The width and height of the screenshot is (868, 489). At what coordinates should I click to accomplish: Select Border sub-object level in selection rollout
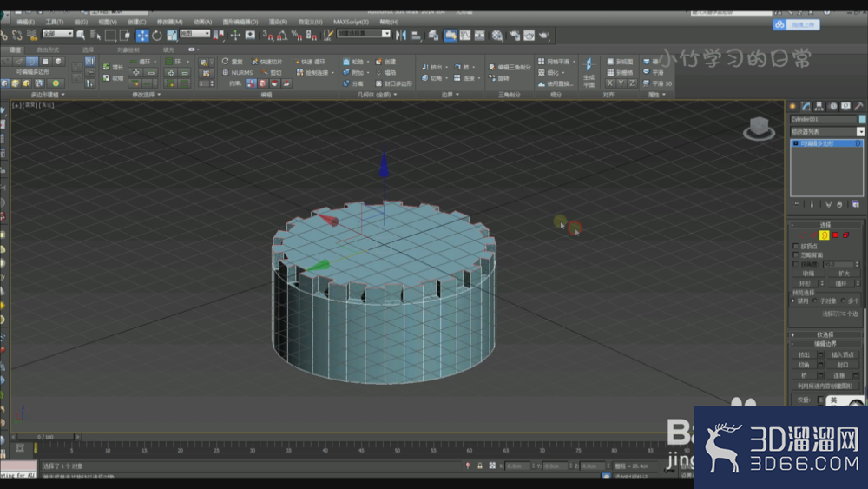(825, 235)
